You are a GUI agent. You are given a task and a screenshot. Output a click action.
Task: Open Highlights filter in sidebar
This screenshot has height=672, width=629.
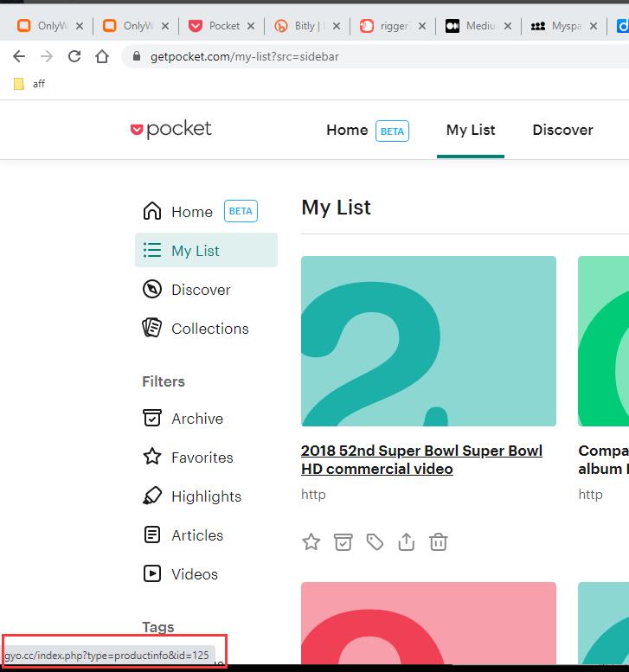click(x=206, y=496)
